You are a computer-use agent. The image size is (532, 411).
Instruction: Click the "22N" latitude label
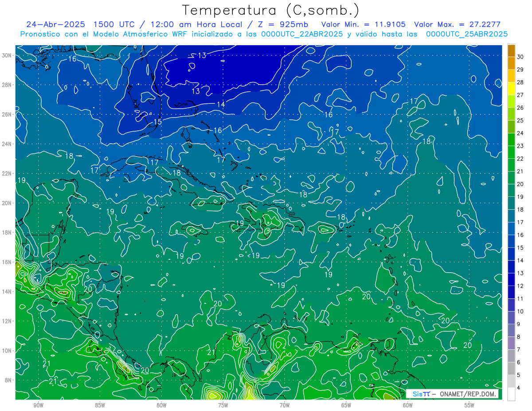[x=7, y=173]
